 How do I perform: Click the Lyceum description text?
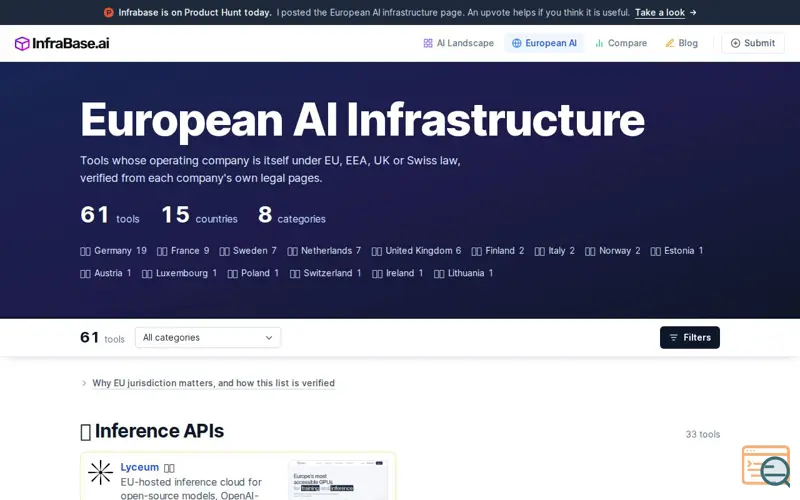(192, 488)
